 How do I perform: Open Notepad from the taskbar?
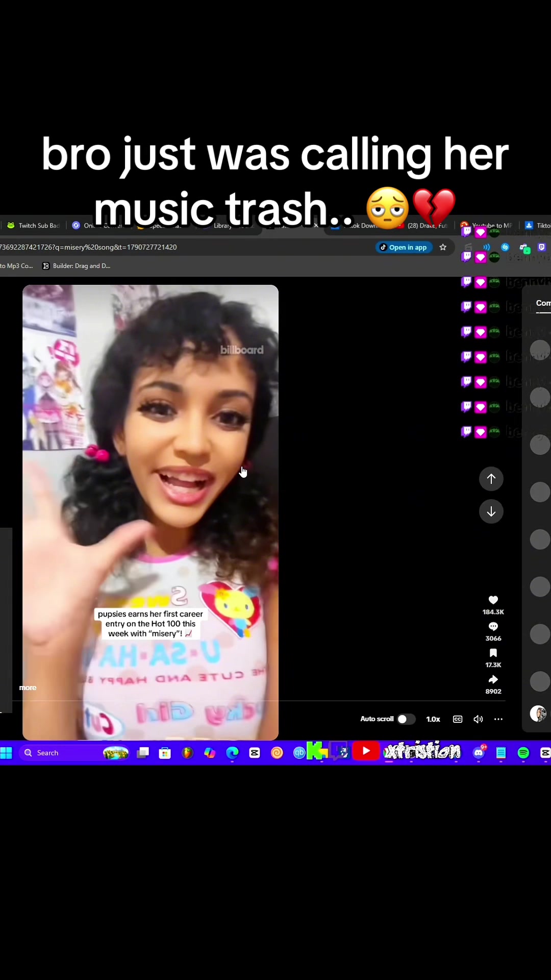click(x=501, y=753)
